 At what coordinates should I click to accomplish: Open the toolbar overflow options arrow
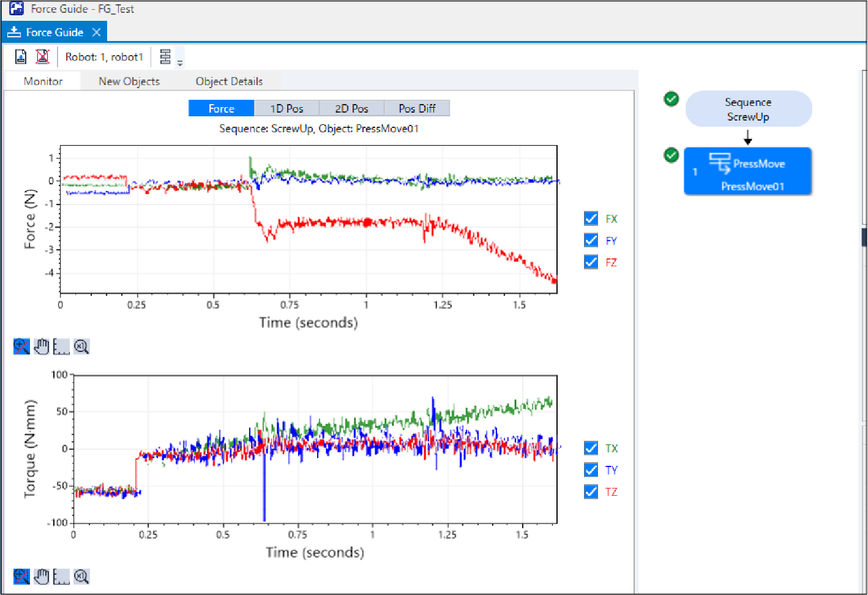click(x=180, y=62)
